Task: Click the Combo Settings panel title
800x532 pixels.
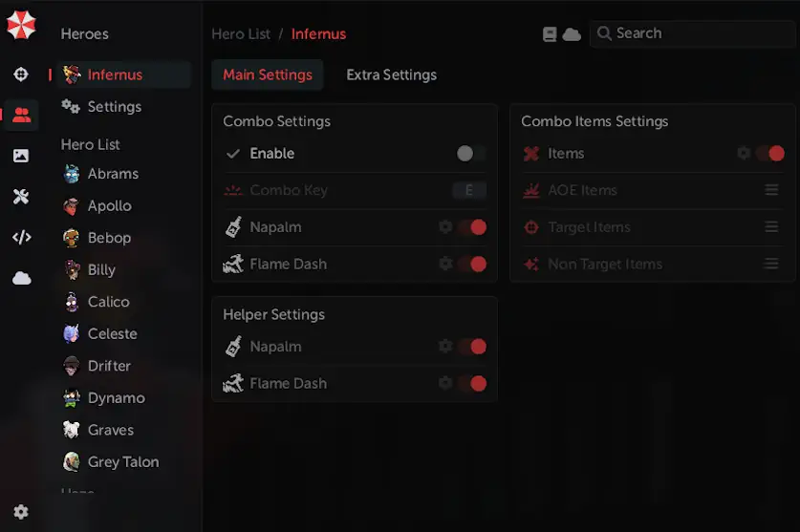Action: click(276, 121)
